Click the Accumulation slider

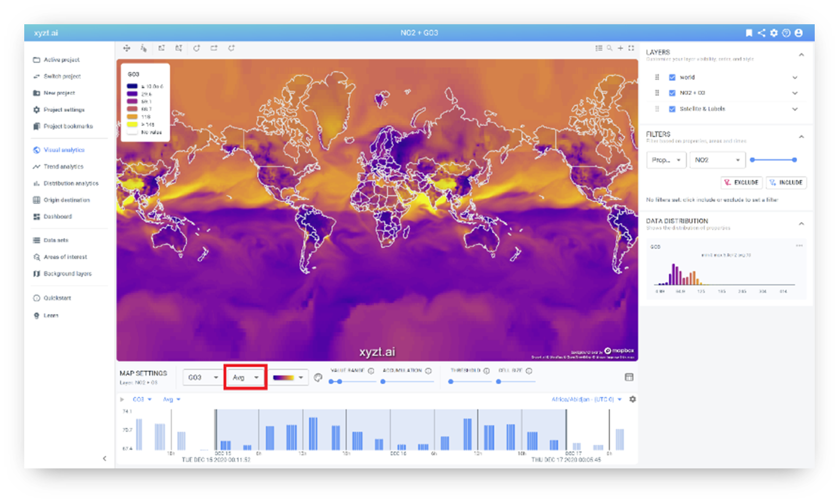tap(406, 382)
